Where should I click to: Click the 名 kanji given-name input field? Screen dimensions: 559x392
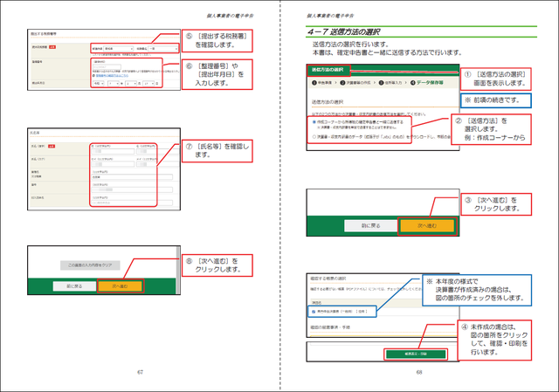coord(158,151)
